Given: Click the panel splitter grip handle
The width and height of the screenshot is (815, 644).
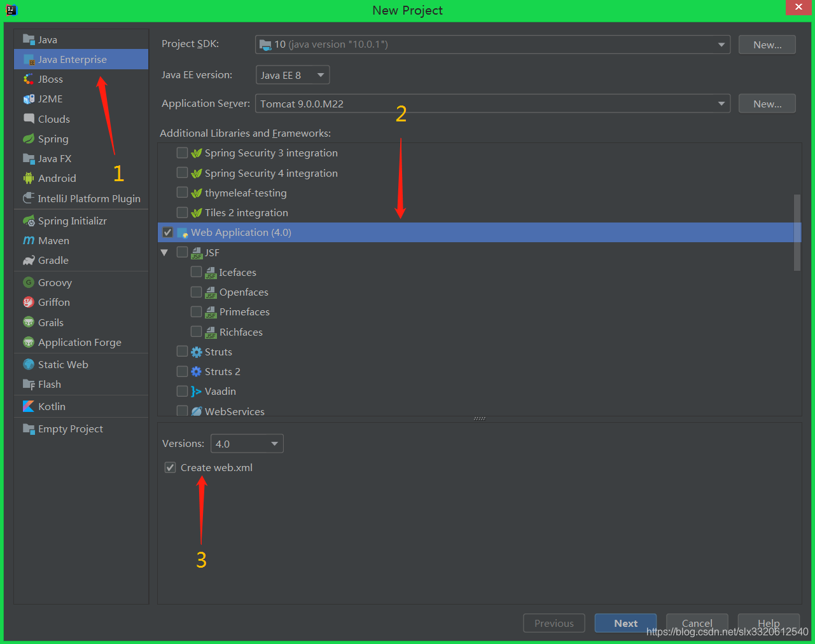Looking at the screenshot, I should [x=480, y=418].
